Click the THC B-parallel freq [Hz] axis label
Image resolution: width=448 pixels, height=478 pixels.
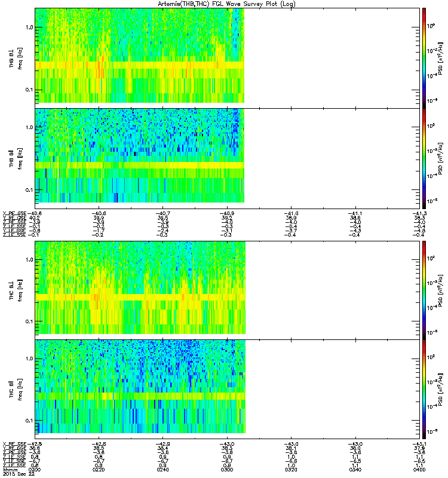click(x=20, y=390)
